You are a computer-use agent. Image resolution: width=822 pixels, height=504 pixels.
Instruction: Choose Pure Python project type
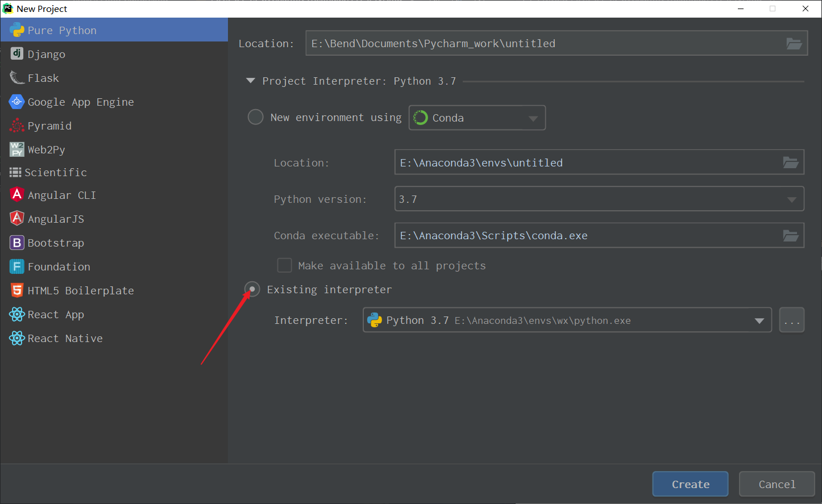(114, 30)
